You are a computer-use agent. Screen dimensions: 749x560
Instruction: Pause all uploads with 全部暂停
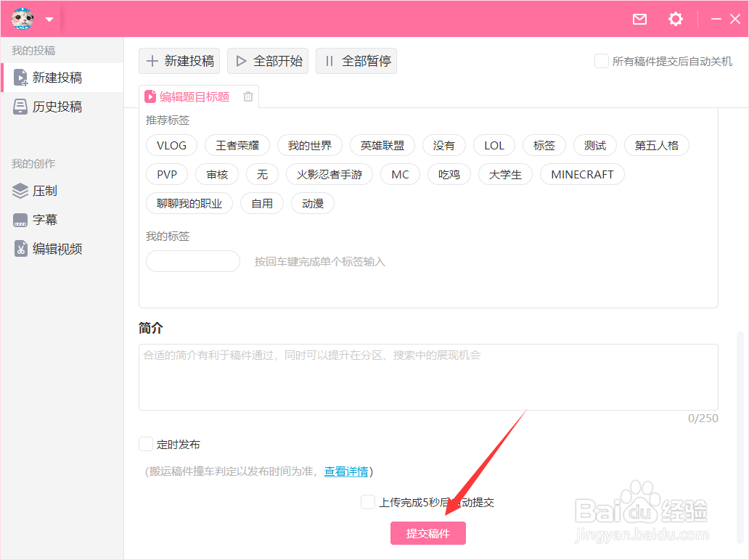point(356,61)
